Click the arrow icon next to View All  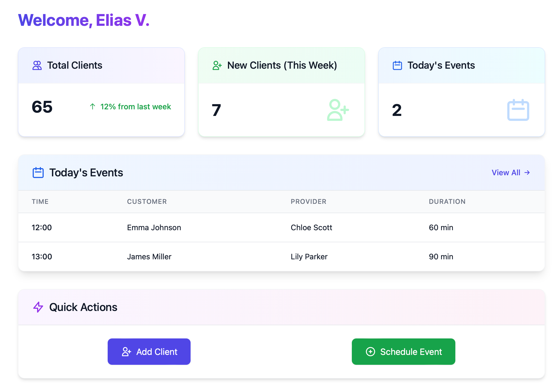tap(527, 173)
